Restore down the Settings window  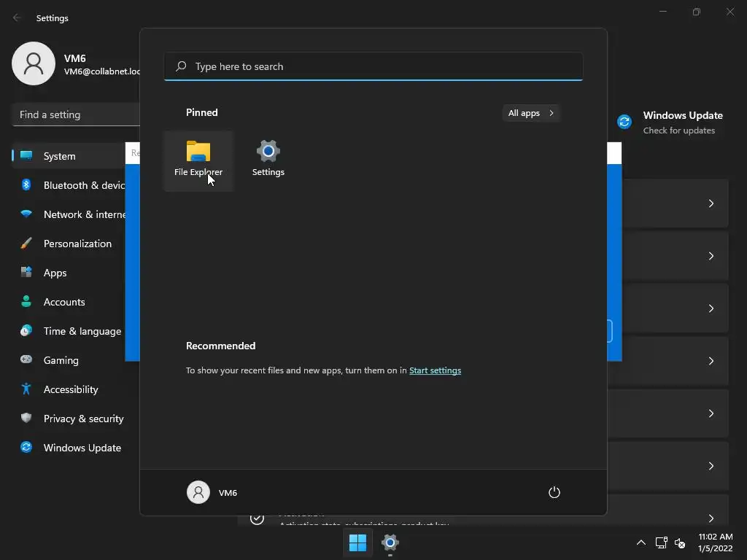(x=697, y=12)
